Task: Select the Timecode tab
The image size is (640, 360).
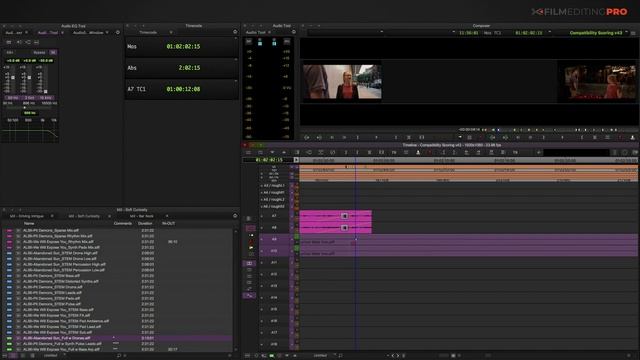Action: [148, 32]
